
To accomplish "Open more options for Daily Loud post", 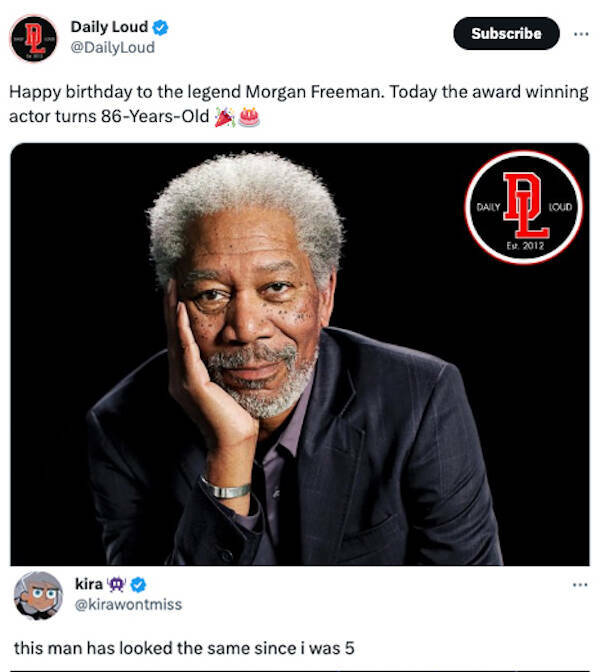I will (579, 33).
